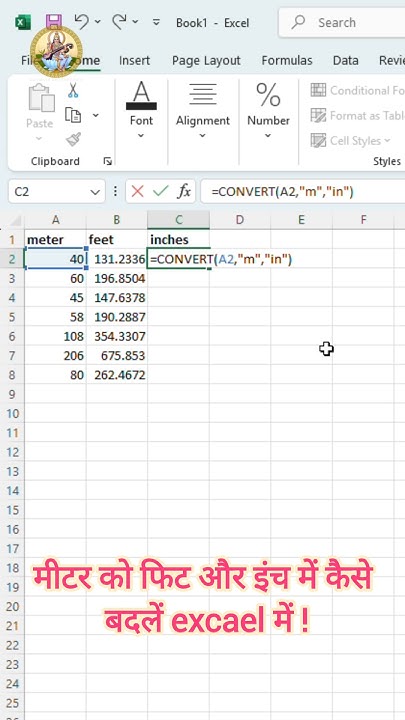Expand the Paste options arrow

pos(39,138)
